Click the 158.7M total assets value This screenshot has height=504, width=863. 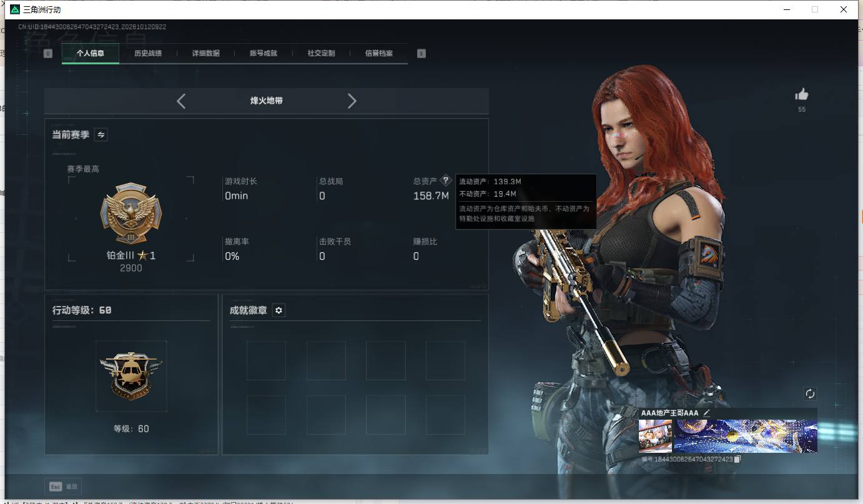431,196
